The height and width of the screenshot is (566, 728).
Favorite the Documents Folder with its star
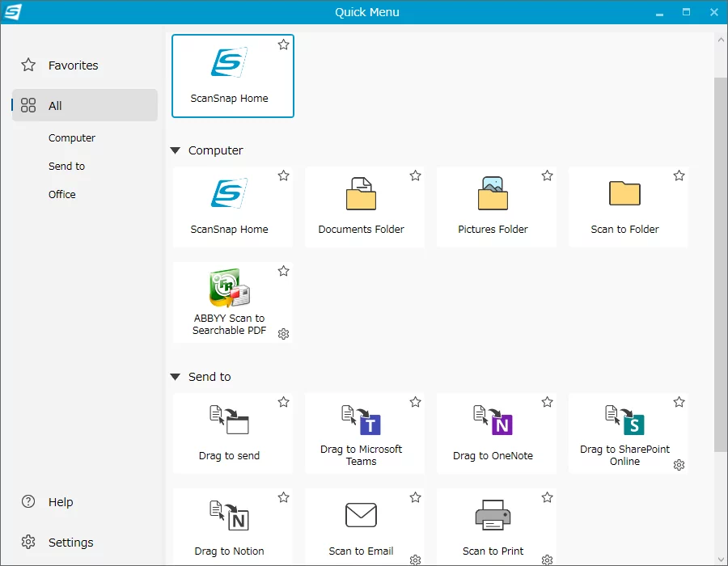(415, 175)
